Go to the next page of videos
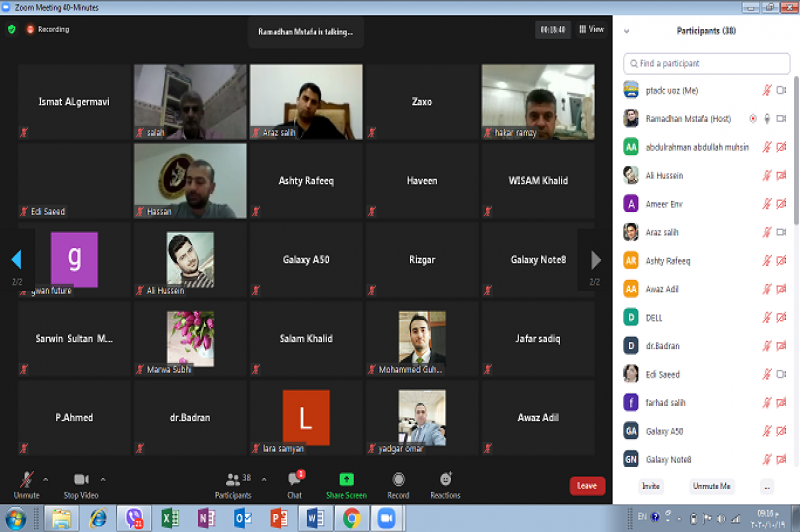800x532 pixels. [x=596, y=260]
